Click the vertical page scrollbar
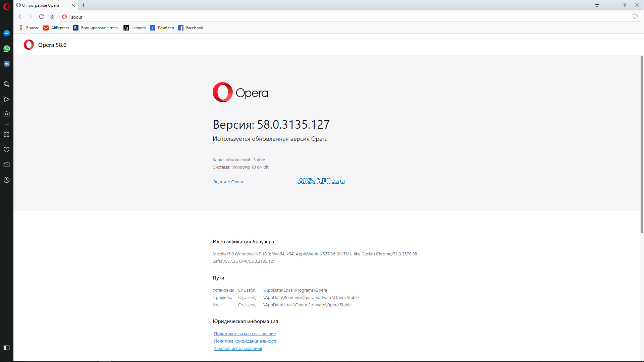 (x=642, y=145)
